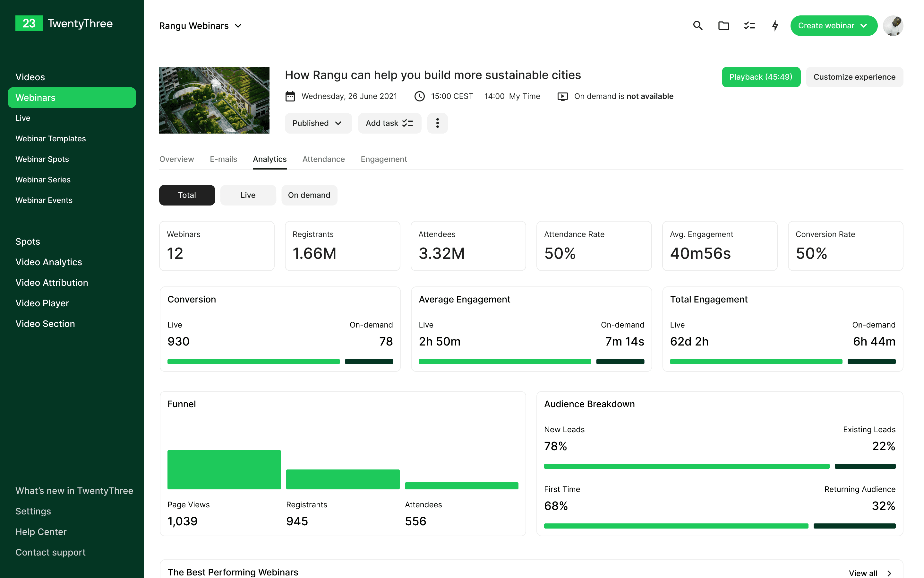Click the clock icon beside 15:00 CEST

point(420,96)
